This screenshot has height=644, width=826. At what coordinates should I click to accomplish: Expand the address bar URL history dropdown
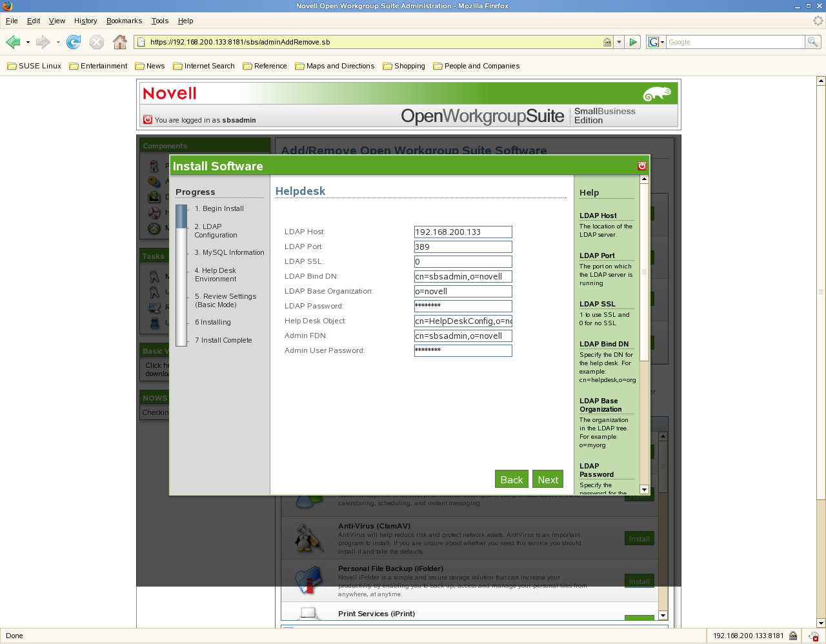pos(619,42)
